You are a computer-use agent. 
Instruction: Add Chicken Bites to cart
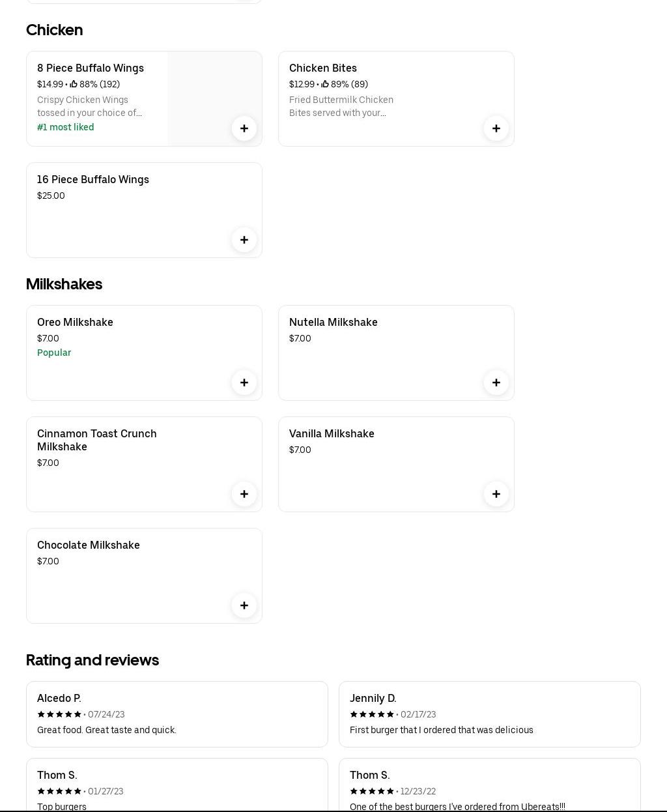(496, 128)
